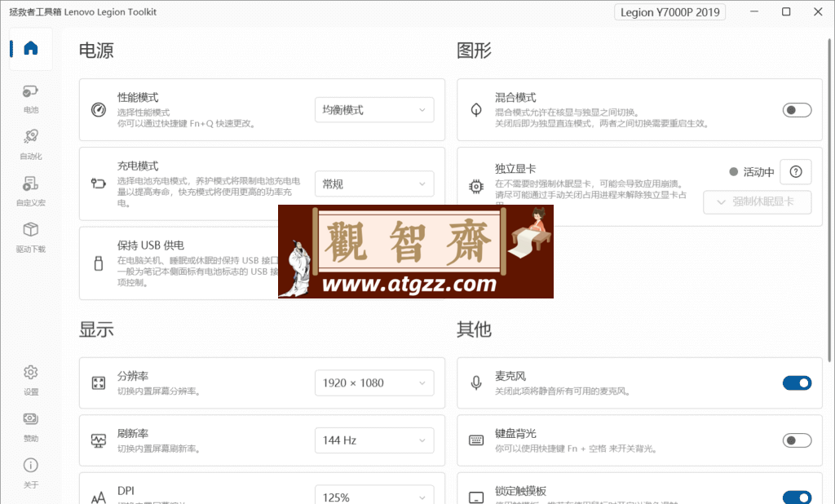Toggle the 锁定触摸板 touchpad lock switch

click(797, 497)
